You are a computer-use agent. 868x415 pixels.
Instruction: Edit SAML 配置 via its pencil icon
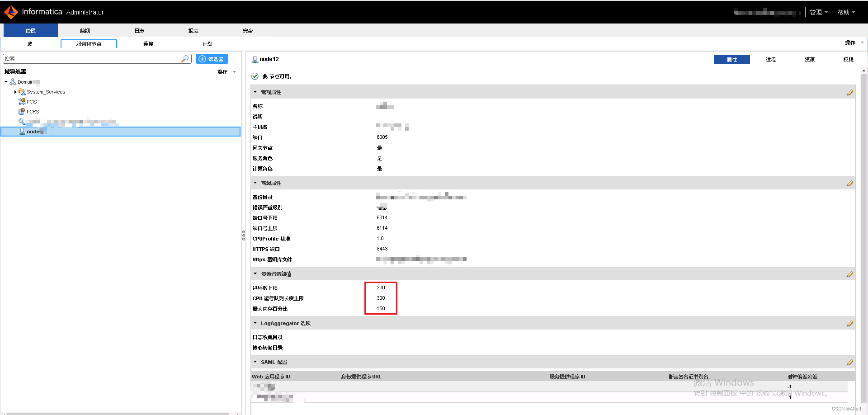[x=850, y=362]
